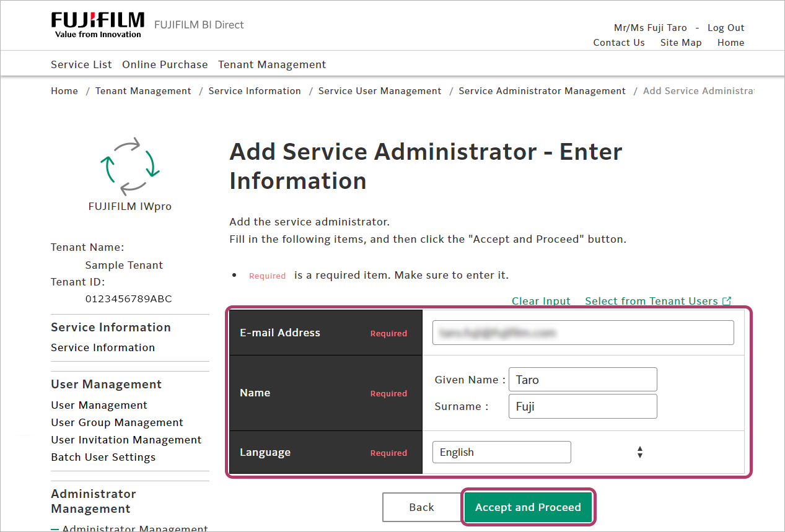Click external link icon beside Select from Tenant Users
Image resolution: width=785 pixels, height=532 pixels.
tap(727, 301)
